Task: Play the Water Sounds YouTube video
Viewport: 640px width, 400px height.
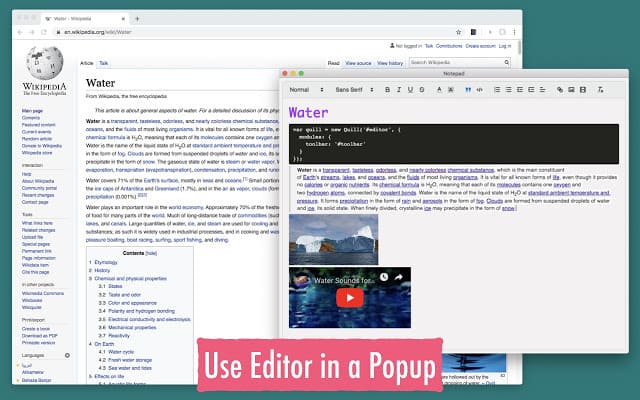Action: (350, 298)
